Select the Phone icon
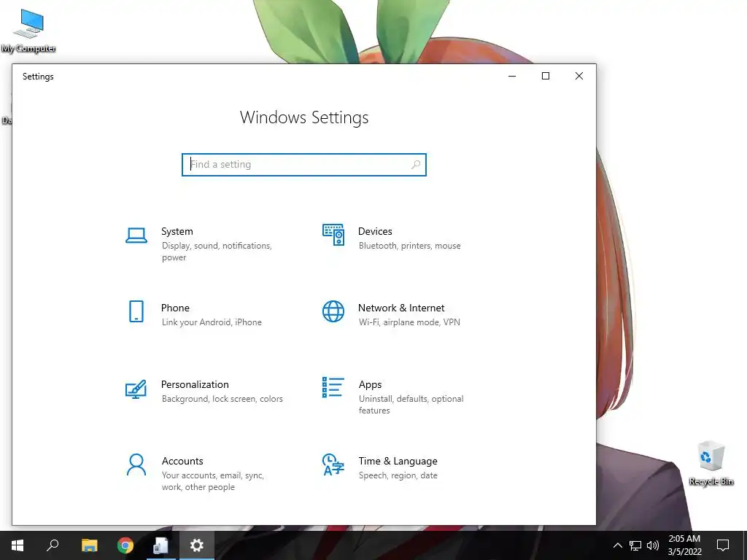Screen dimensions: 747x560 [136, 311]
